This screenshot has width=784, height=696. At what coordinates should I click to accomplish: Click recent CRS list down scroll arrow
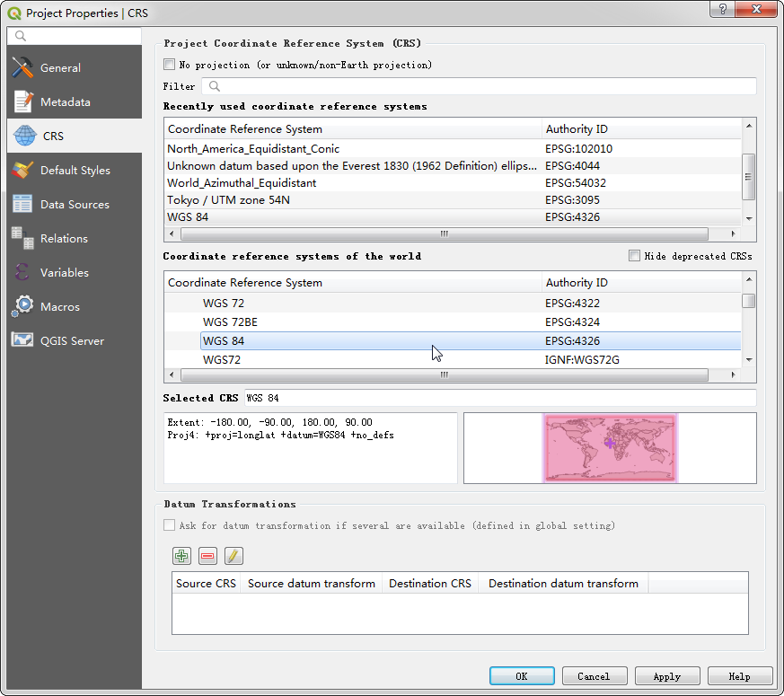[x=748, y=218]
